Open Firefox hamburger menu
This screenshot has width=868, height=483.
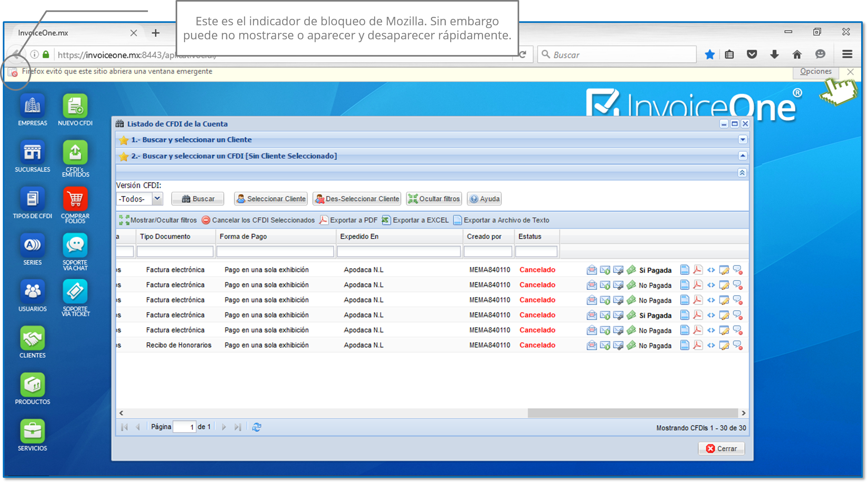click(x=847, y=54)
